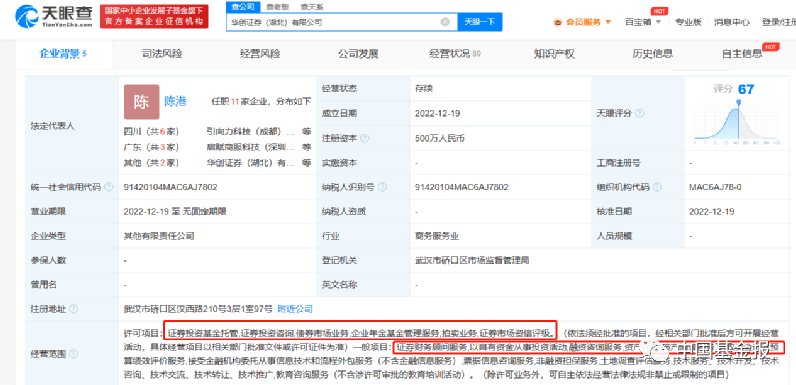796x385 pixels.
Task: Switch to the 经营状况 tab
Action: tap(454, 54)
